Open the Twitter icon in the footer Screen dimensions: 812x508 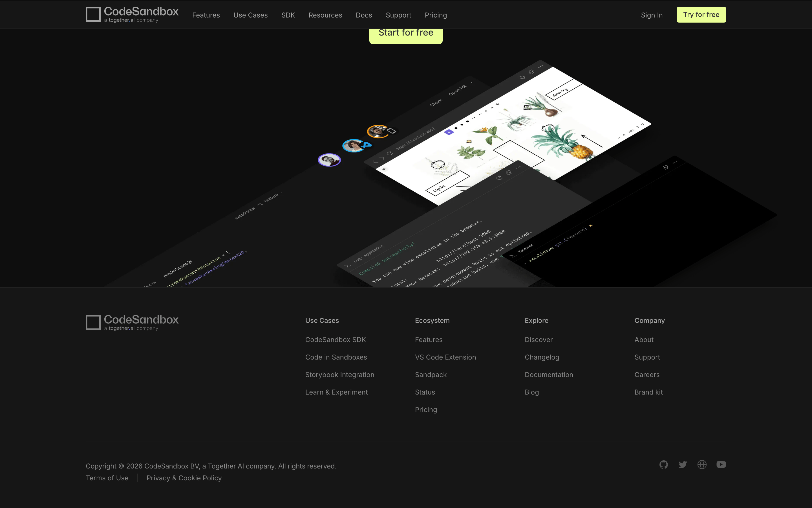683,465
